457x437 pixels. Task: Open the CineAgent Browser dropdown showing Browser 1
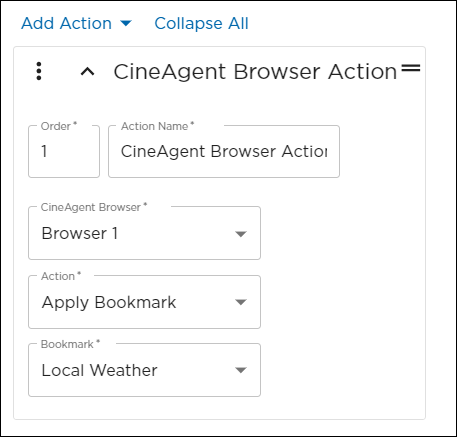144,233
